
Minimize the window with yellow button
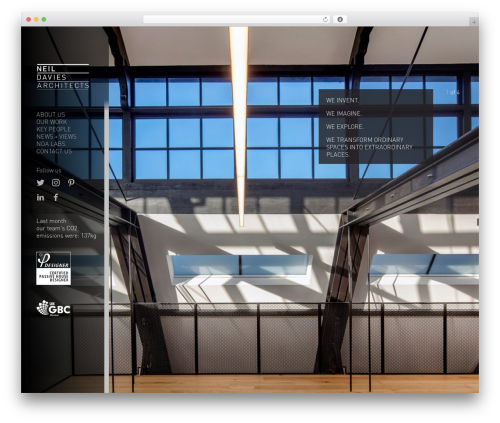(x=36, y=19)
